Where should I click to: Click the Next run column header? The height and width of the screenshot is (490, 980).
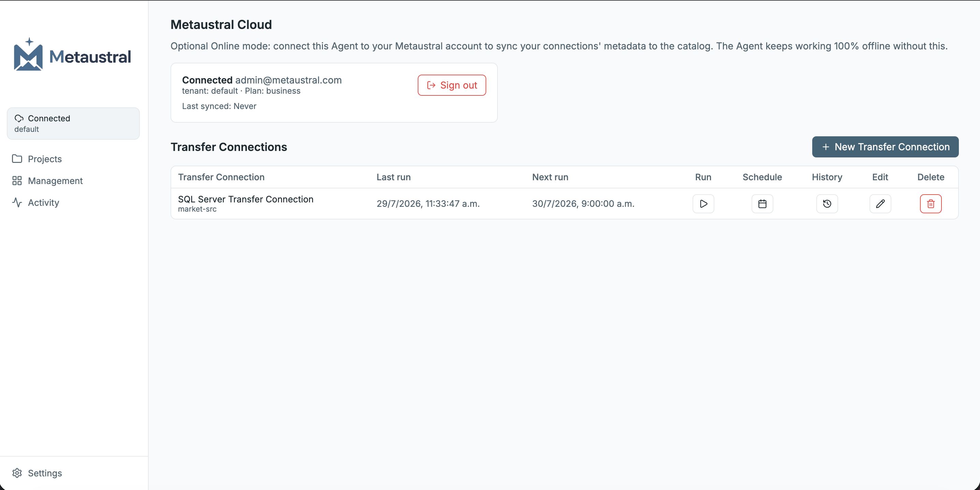(x=550, y=177)
